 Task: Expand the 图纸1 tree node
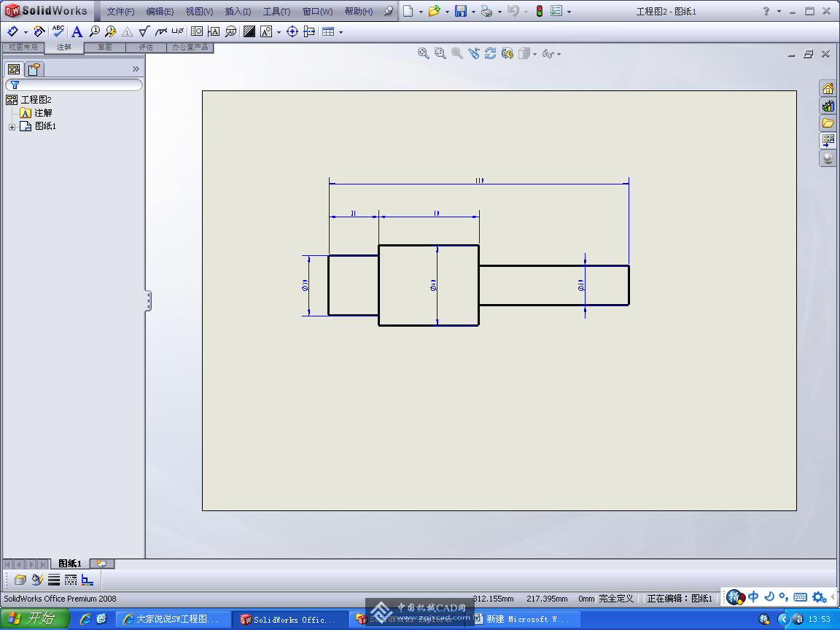12,127
